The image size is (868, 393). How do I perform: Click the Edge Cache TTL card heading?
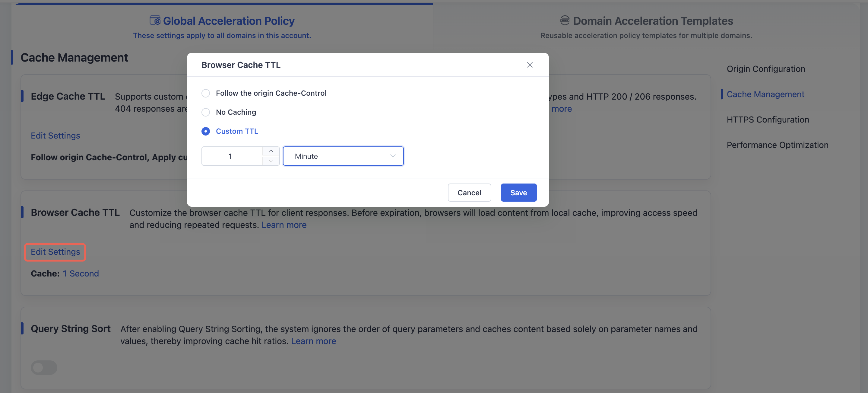pyautogui.click(x=68, y=96)
